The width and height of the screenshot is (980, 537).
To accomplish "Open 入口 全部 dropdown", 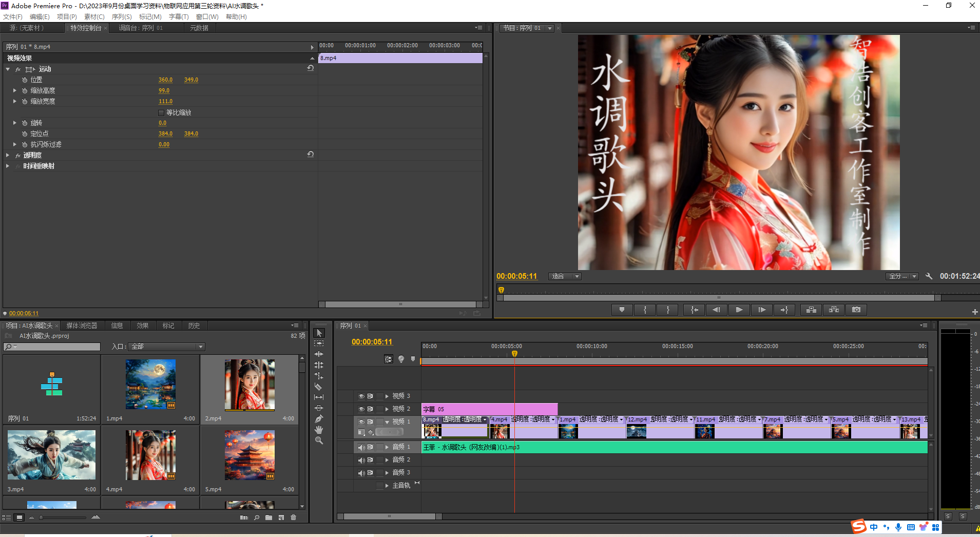I will (x=167, y=347).
